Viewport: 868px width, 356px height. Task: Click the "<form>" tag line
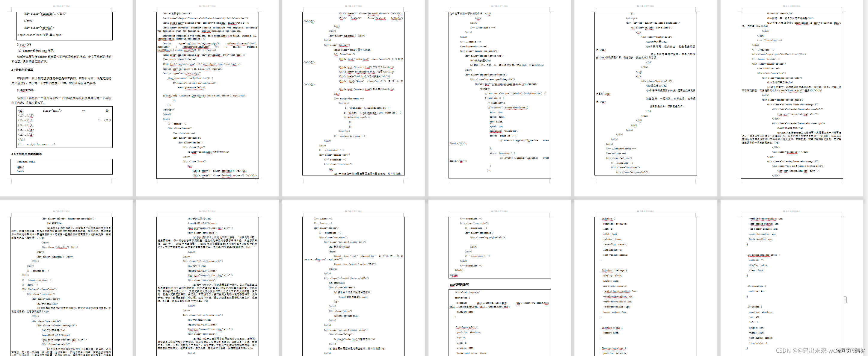point(332,252)
